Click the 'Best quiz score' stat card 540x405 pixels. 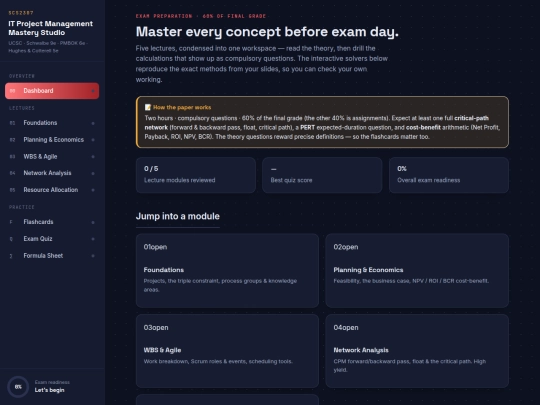coord(322,175)
